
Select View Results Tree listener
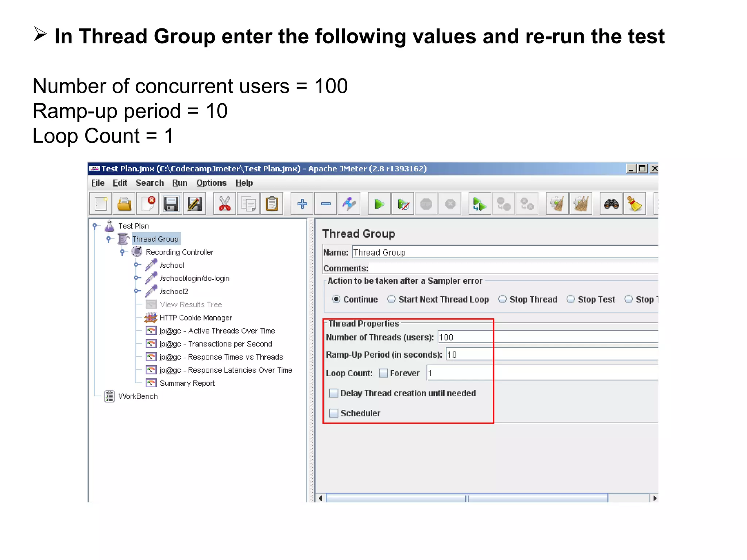pyautogui.click(x=191, y=304)
